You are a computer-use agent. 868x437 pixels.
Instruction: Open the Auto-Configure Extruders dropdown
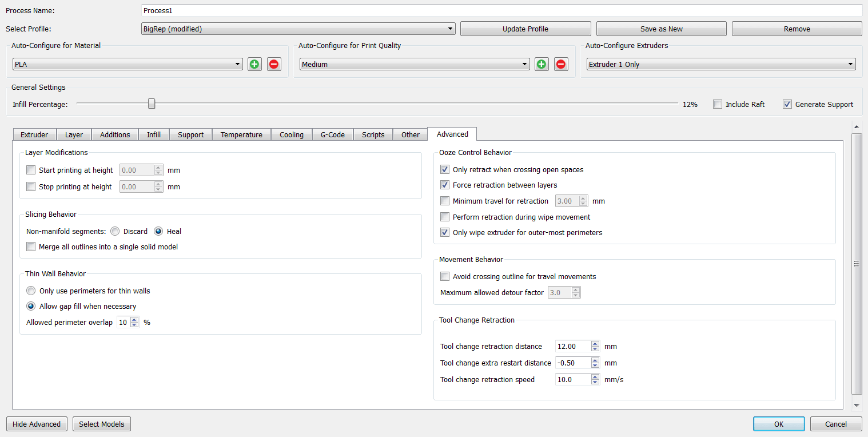click(720, 65)
